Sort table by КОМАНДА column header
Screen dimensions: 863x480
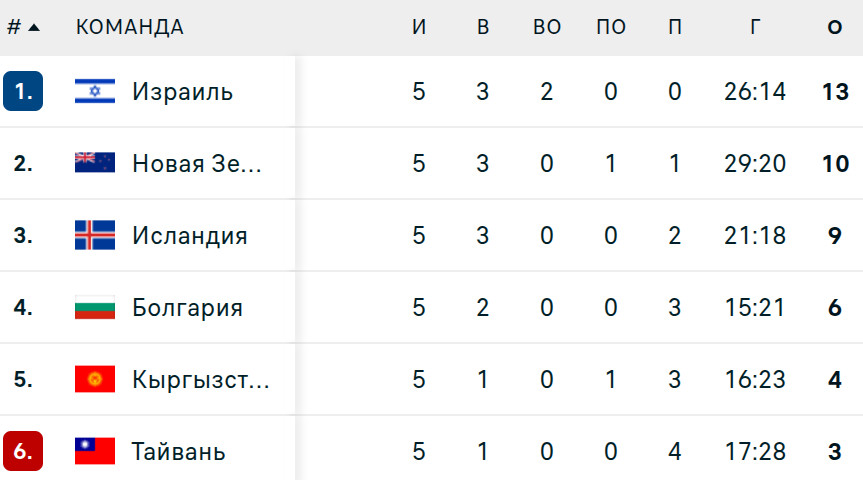click(x=130, y=28)
